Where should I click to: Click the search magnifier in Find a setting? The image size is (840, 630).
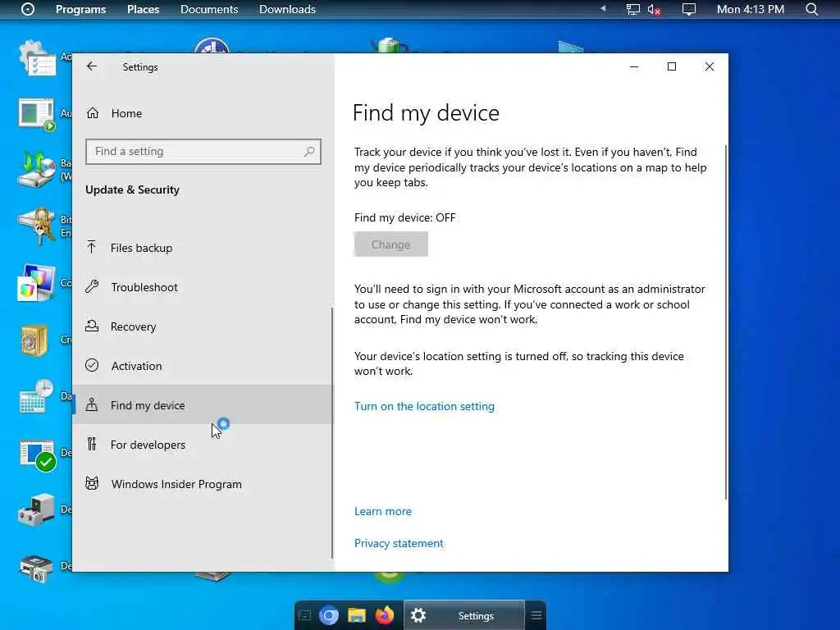click(309, 152)
